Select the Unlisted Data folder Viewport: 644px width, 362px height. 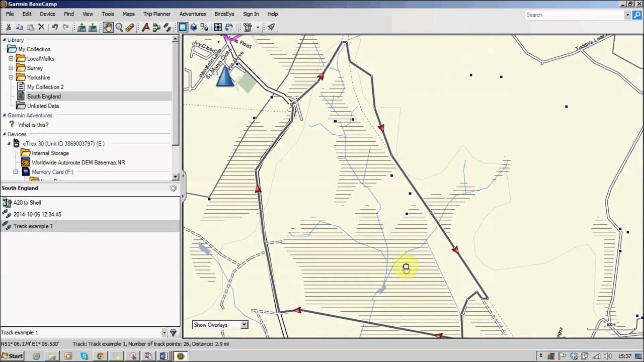pyautogui.click(x=43, y=106)
